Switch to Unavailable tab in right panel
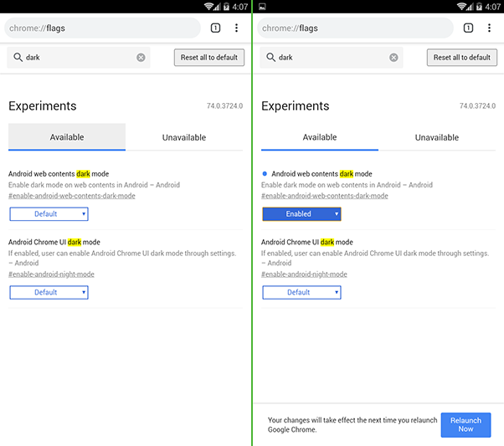The image size is (504, 446). tap(437, 137)
